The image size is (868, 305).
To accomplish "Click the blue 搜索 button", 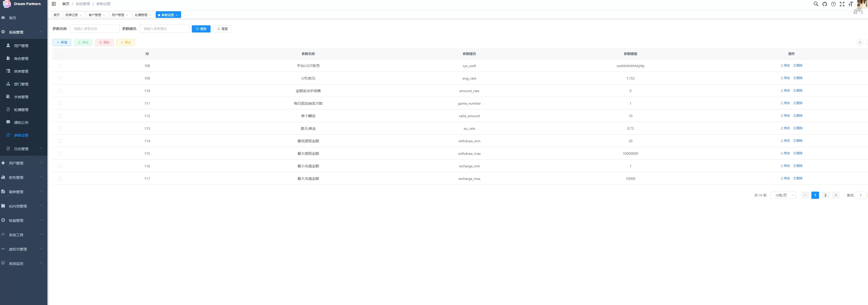I will click(x=201, y=29).
